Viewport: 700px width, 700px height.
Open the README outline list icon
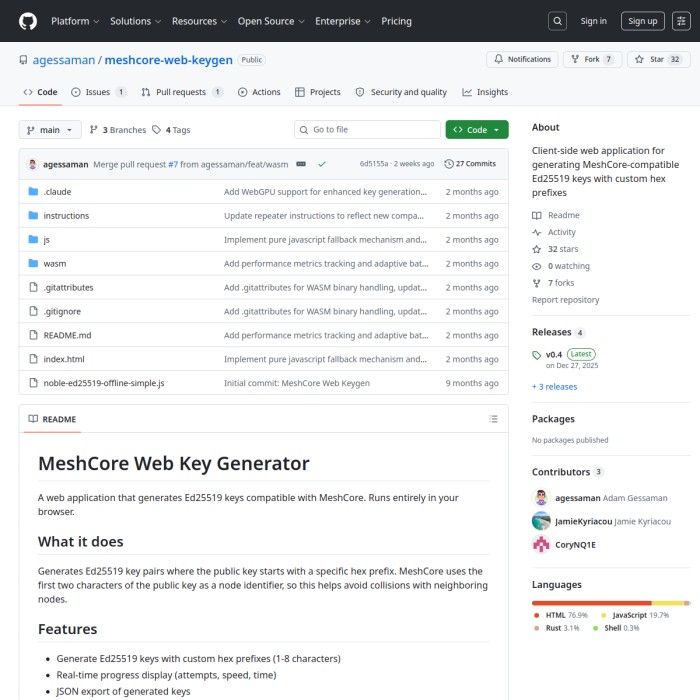point(493,419)
